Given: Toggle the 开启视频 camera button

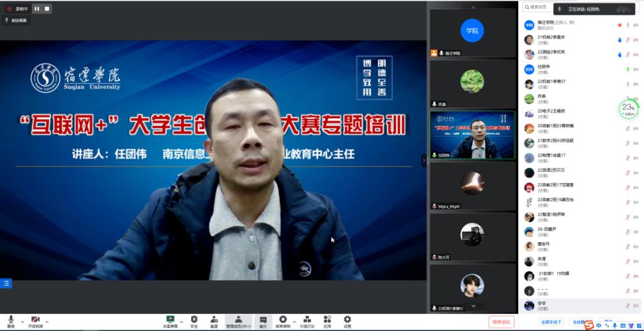Looking at the screenshot, I should (35, 320).
